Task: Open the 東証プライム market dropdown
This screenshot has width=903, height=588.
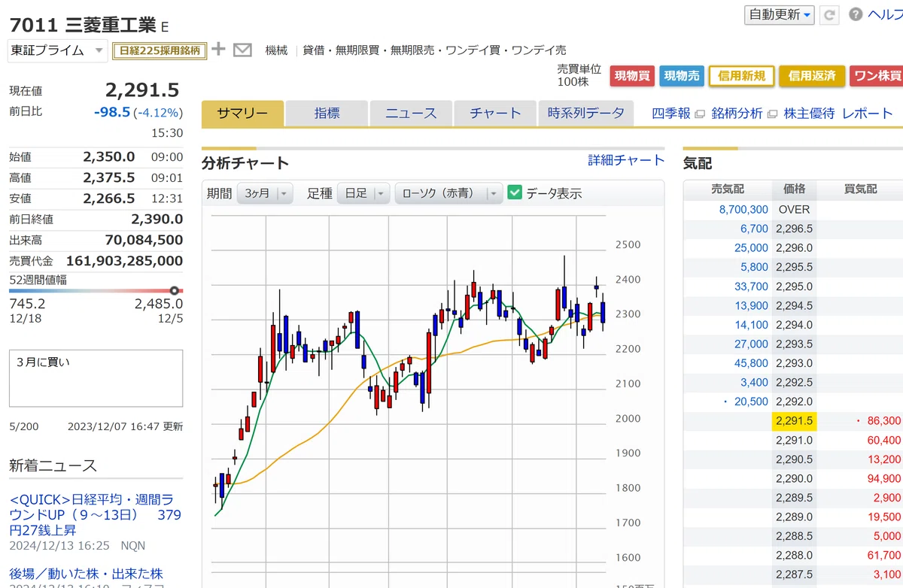Action: point(58,50)
